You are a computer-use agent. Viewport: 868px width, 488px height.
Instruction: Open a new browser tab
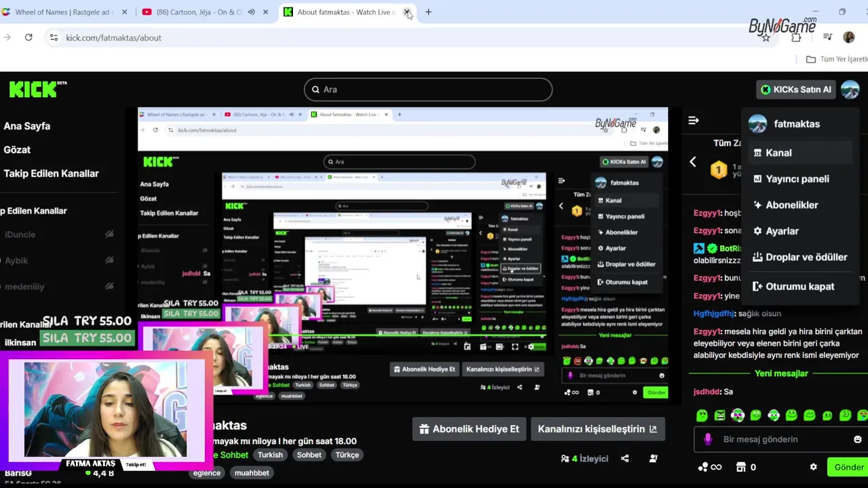(x=428, y=12)
